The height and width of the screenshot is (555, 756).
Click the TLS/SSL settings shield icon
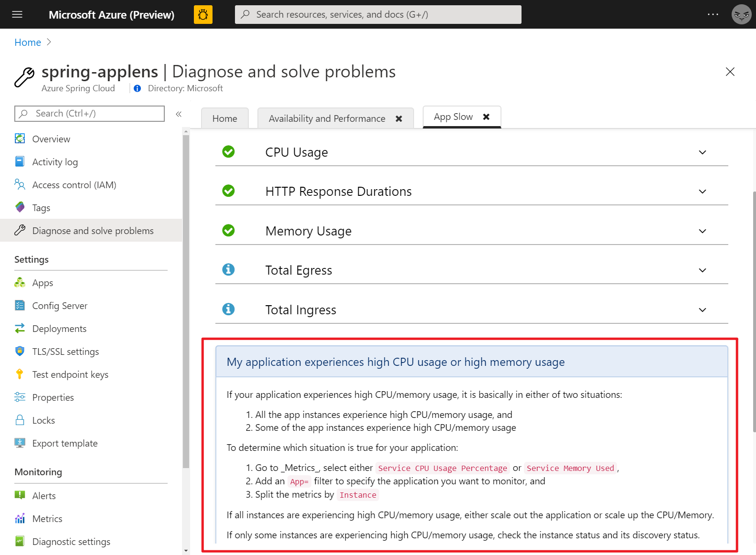[20, 351]
